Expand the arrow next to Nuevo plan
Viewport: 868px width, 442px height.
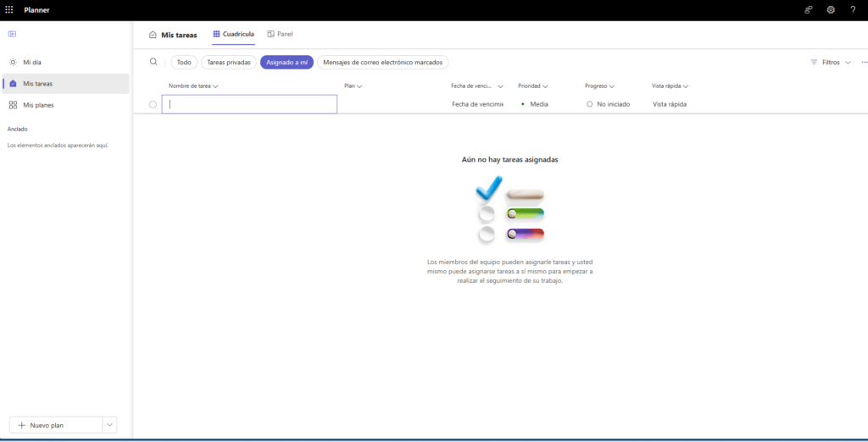109,425
